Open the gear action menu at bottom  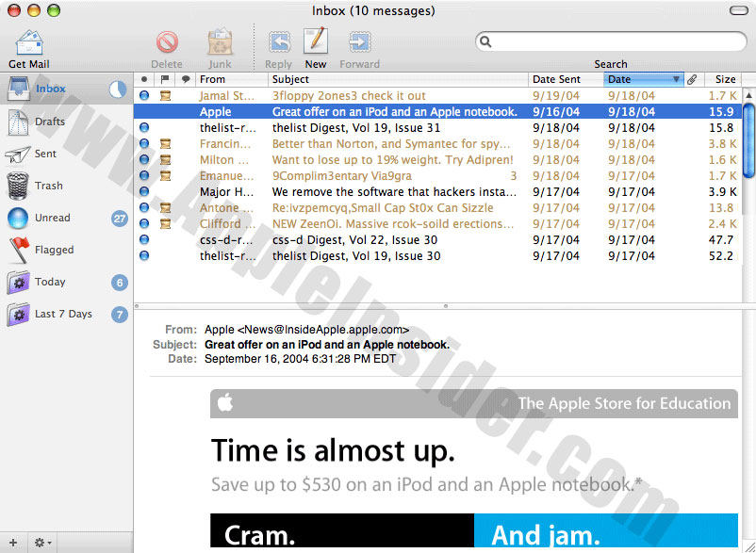pyautogui.click(x=43, y=543)
